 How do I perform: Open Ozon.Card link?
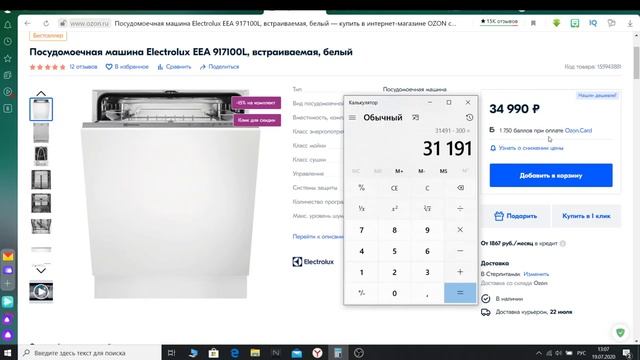coord(578,131)
